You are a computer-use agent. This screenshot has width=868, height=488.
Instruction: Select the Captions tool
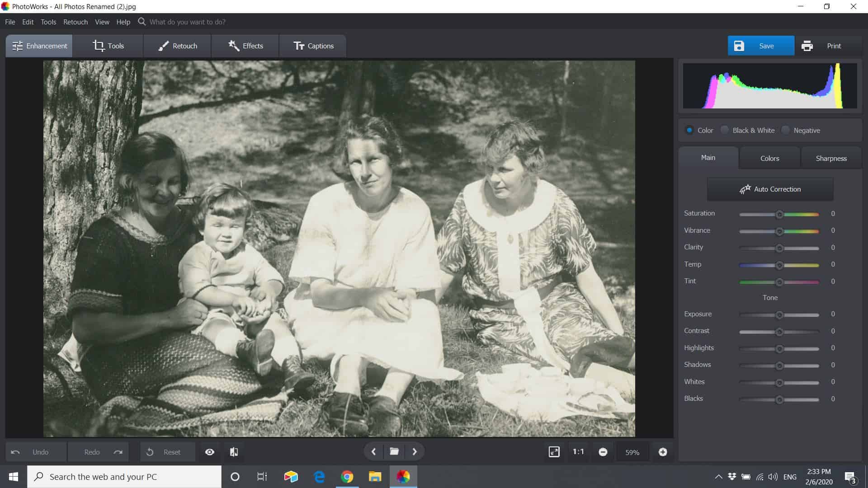pyautogui.click(x=312, y=46)
